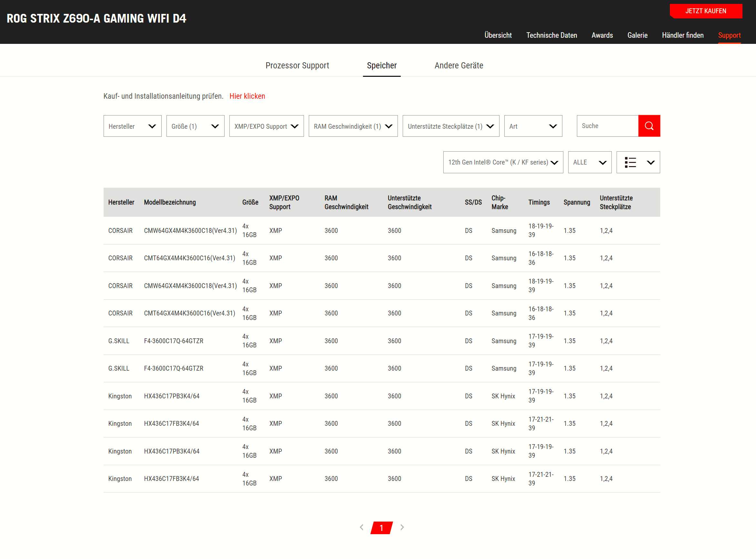Open Unterstützte Steckplätze (1) dropdown
The width and height of the screenshot is (756, 559).
click(x=451, y=126)
